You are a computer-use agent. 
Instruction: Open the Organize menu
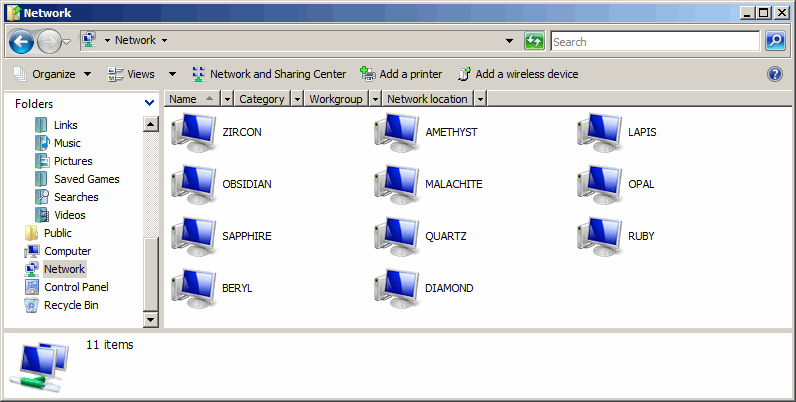click(52, 74)
